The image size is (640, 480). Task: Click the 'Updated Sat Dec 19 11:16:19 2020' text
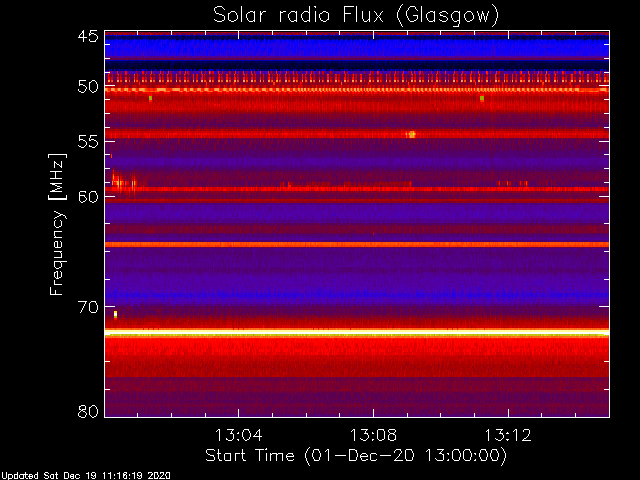[86, 476]
